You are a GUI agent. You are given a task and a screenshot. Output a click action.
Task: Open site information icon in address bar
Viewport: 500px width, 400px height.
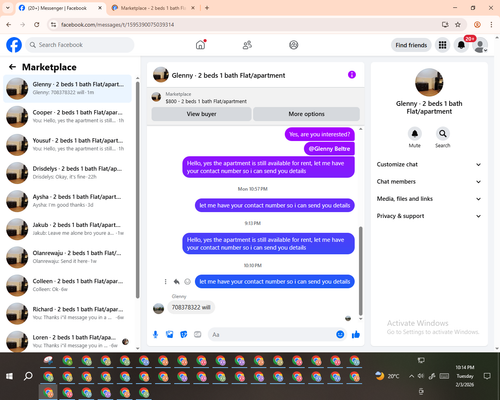[53, 25]
